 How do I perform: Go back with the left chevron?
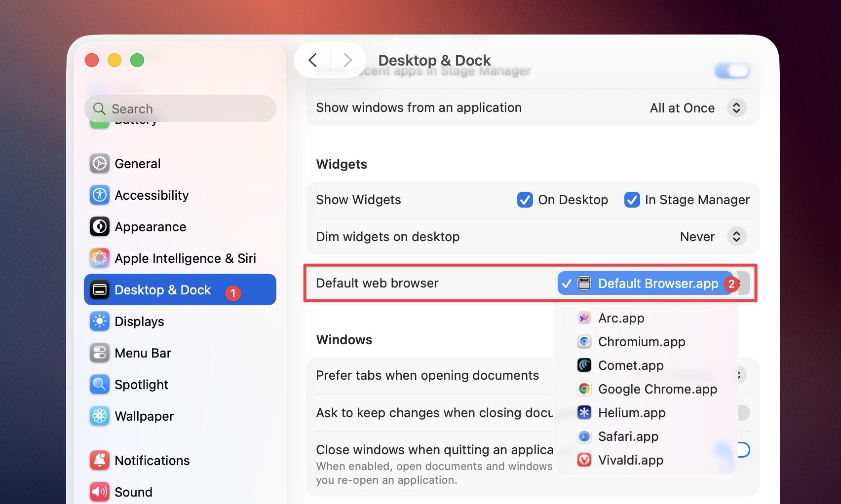pyautogui.click(x=312, y=60)
